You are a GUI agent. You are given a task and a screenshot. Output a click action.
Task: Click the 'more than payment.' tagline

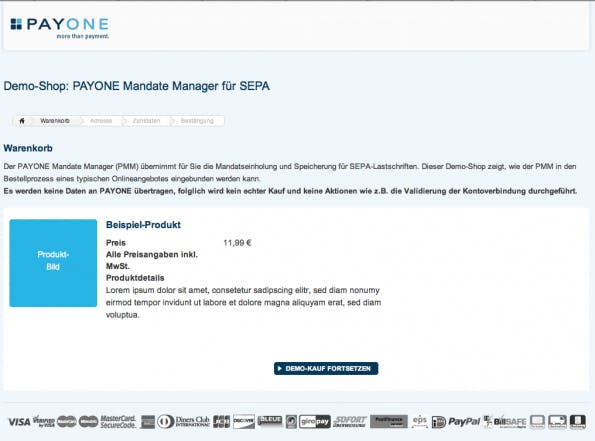tap(83, 36)
